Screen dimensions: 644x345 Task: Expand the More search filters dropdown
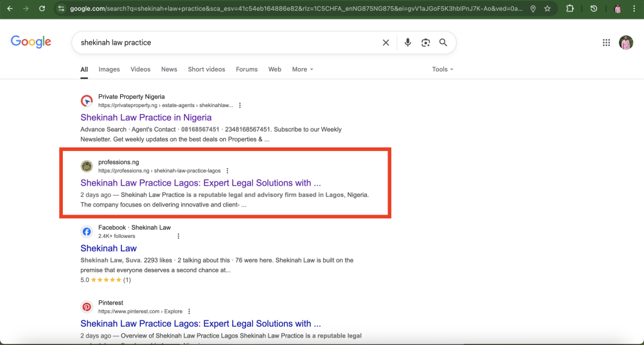point(303,69)
